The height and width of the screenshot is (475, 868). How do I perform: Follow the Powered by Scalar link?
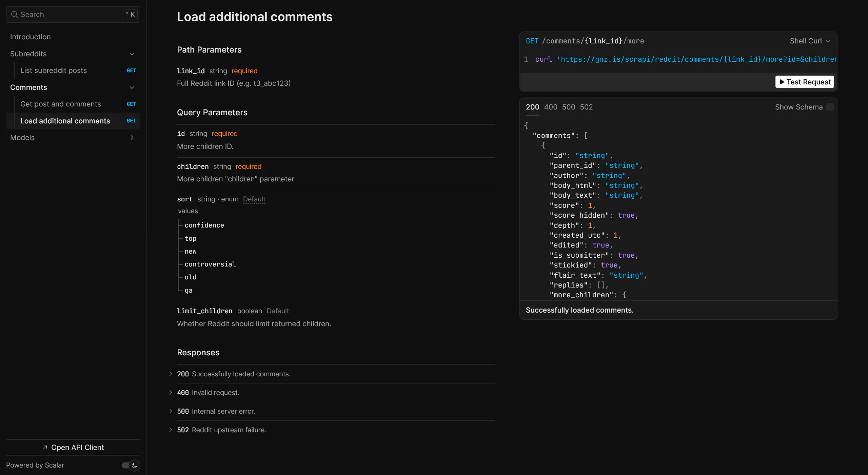click(35, 465)
